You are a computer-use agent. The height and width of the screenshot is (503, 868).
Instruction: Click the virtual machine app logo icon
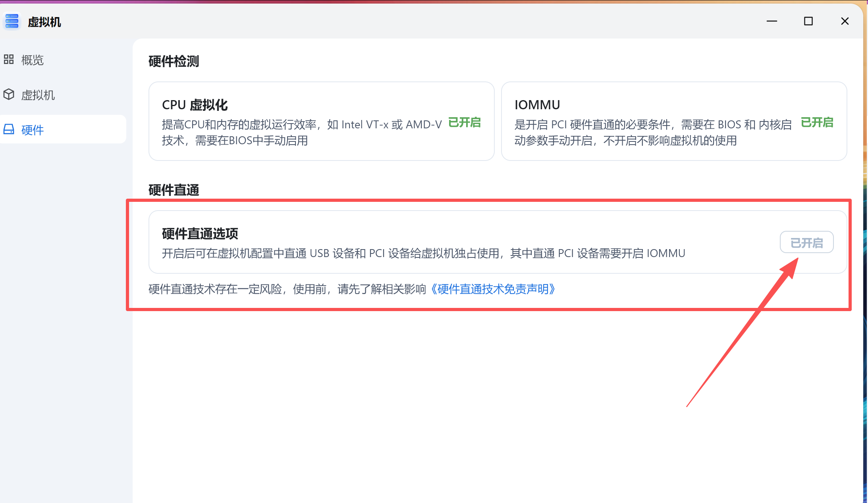12,21
